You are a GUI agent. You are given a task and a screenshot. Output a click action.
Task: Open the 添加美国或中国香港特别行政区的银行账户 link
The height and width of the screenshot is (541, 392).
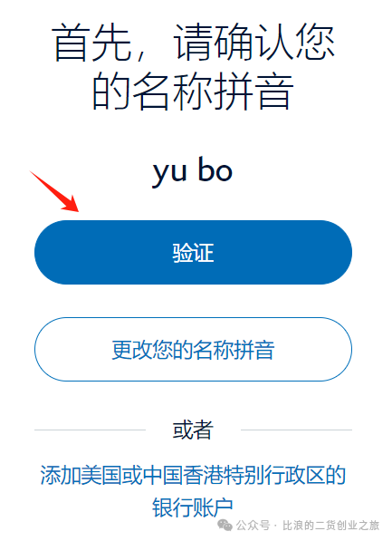[x=193, y=491]
